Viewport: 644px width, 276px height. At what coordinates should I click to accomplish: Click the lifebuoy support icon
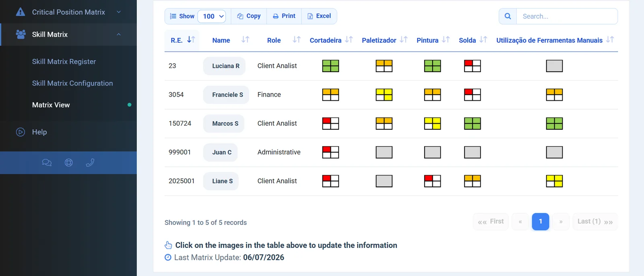[69, 162]
